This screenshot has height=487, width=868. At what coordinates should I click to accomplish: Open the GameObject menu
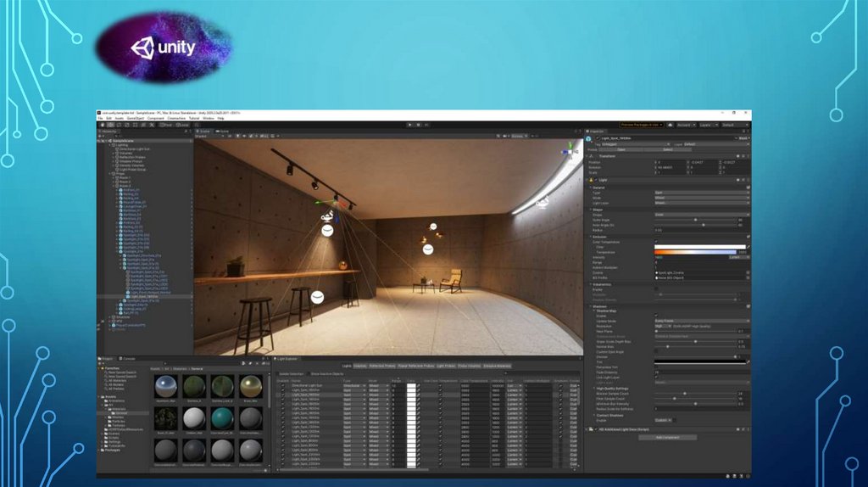[135, 118]
